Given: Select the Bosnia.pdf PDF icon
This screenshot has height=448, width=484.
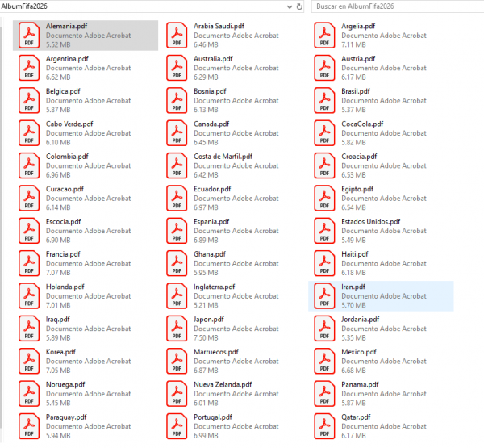Looking at the screenshot, I should [x=177, y=100].
